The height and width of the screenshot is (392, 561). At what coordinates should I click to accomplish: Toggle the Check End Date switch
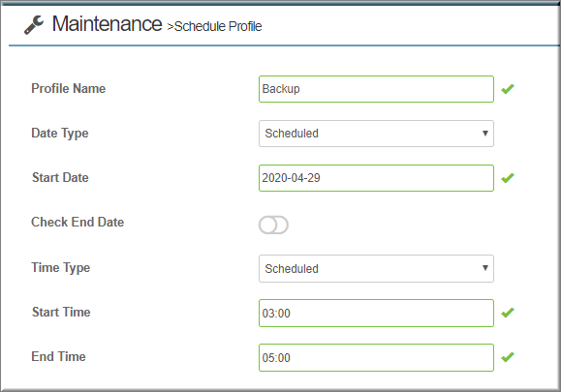(x=273, y=225)
